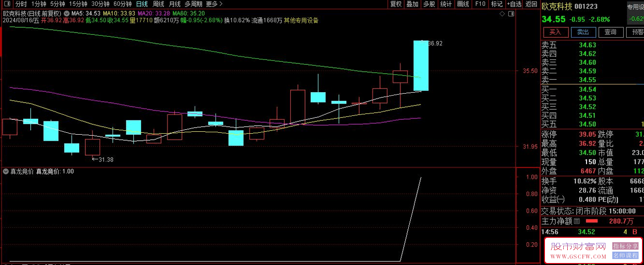Switch to the 60分钟 period tab
Screen dimensions: 644x265
click(123, 4)
